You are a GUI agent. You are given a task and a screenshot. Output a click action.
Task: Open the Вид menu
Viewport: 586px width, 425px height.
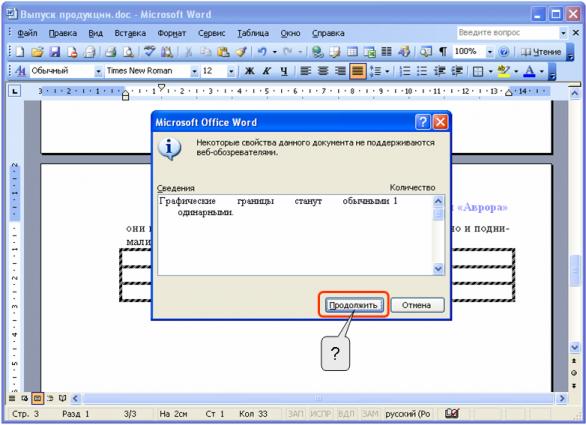pyautogui.click(x=95, y=33)
